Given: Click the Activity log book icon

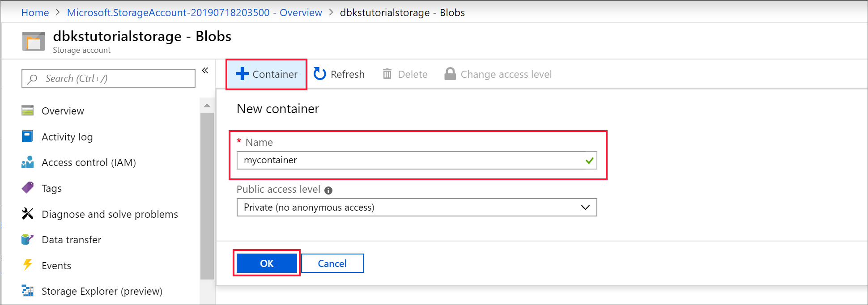Looking at the screenshot, I should [x=27, y=136].
